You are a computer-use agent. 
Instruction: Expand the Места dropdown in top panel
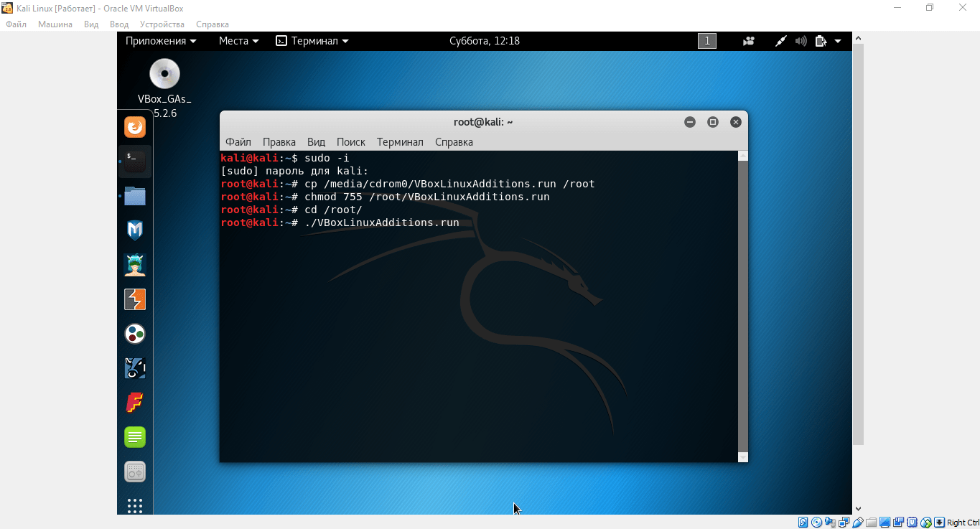click(238, 41)
